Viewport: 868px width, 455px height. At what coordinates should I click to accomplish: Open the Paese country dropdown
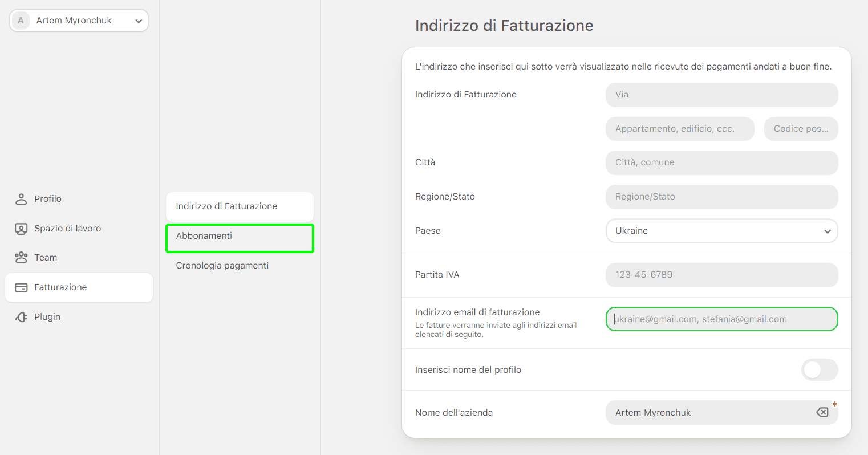[x=721, y=231]
